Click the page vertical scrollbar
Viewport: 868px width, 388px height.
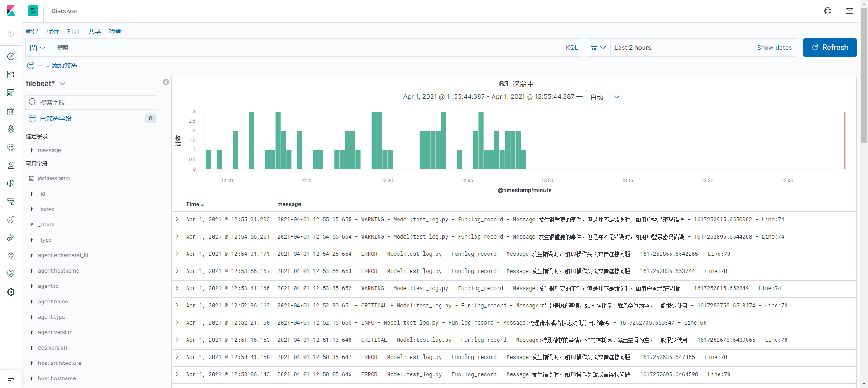[864, 75]
